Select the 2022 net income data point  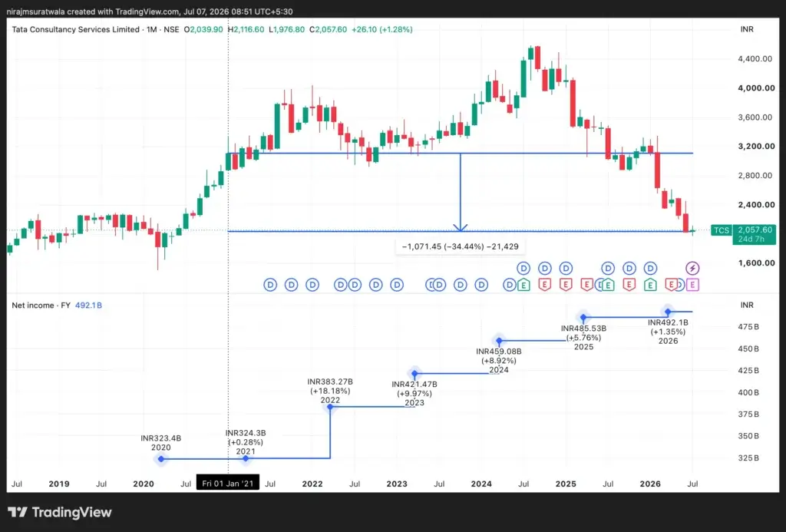click(330, 407)
